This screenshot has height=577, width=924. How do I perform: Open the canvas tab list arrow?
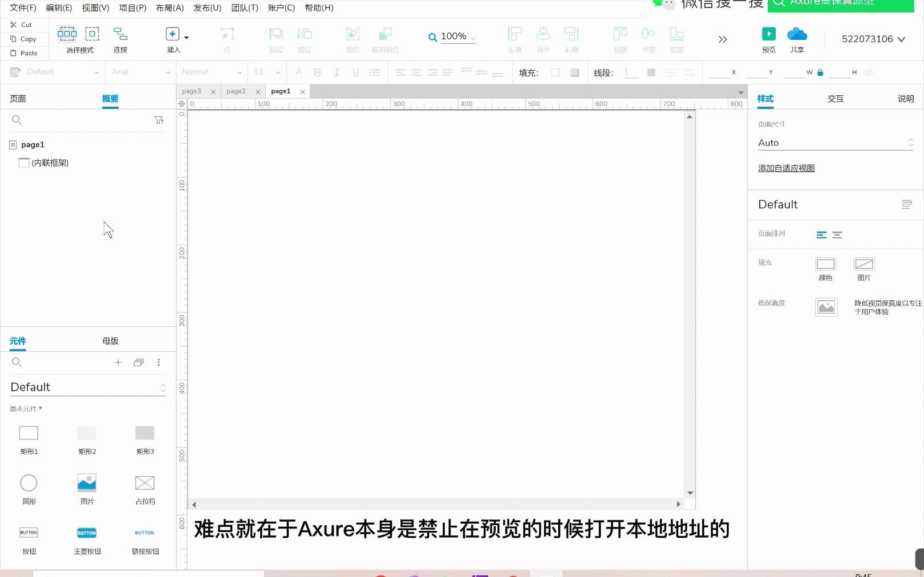coord(741,92)
